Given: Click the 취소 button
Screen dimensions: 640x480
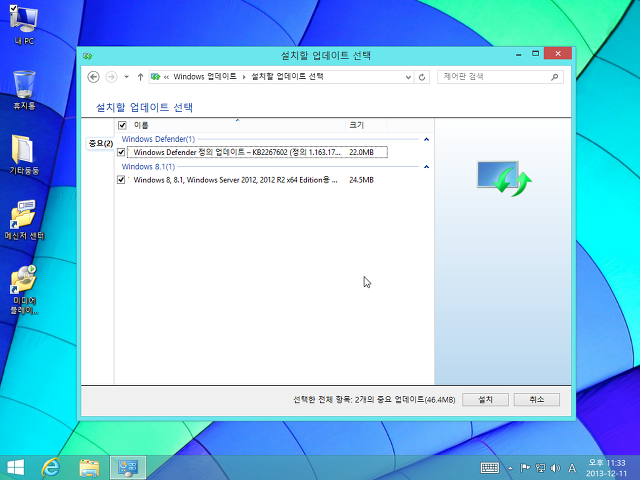Looking at the screenshot, I should click(x=537, y=400).
